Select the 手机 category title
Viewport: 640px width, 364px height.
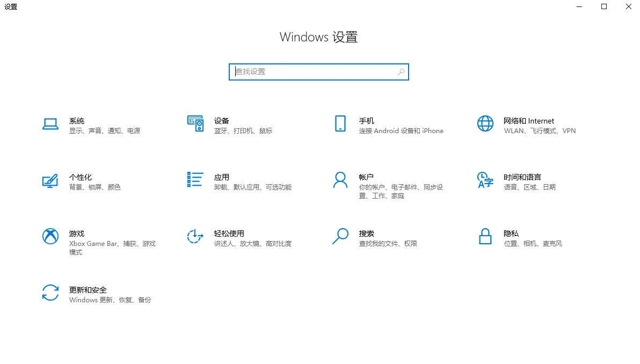coord(367,121)
